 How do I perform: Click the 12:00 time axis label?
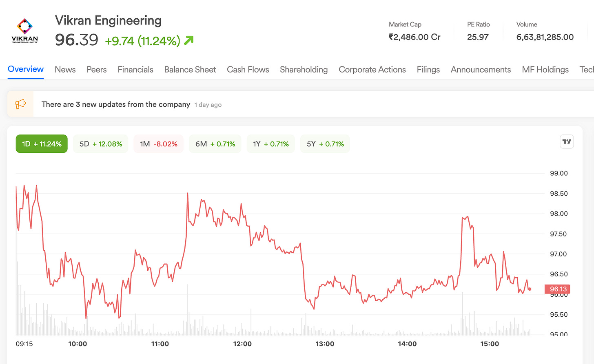pos(242,344)
